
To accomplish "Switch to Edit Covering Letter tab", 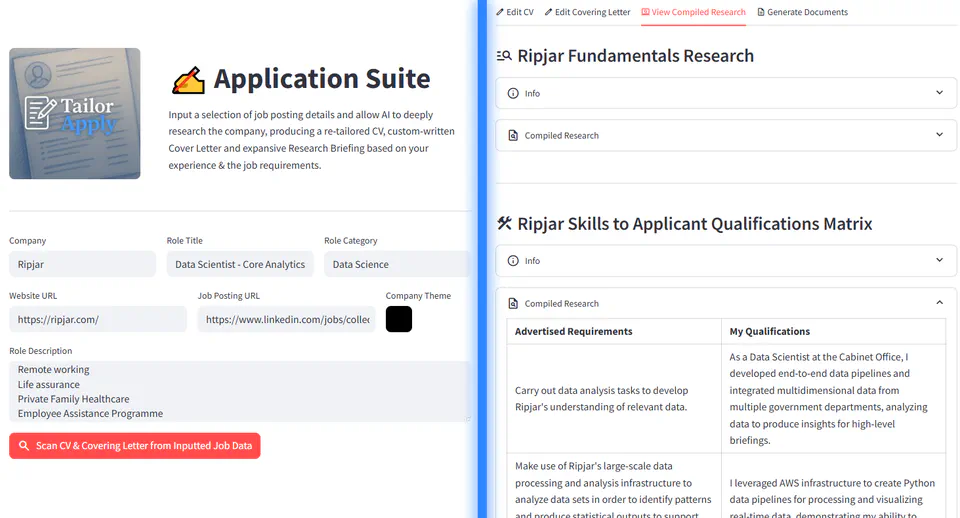I will 587,12.
